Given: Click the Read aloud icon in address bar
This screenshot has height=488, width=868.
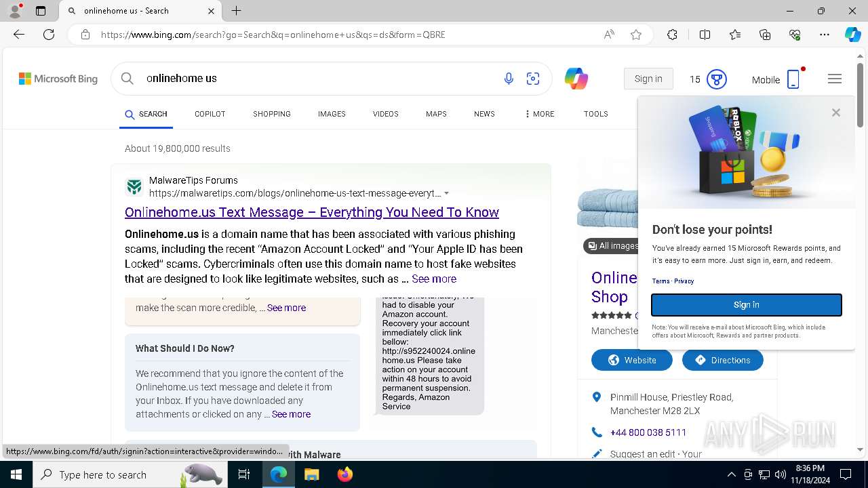Looking at the screenshot, I should tap(609, 35).
